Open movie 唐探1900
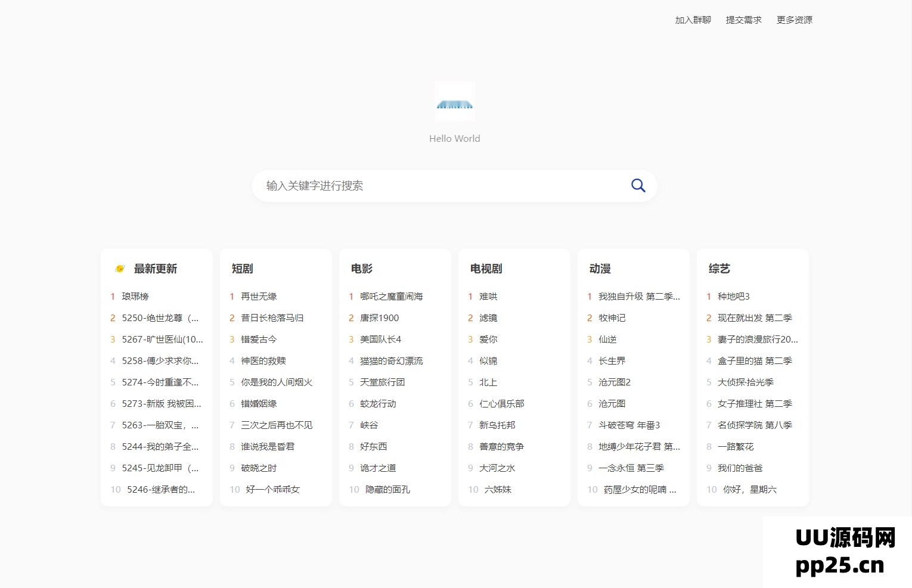The height and width of the screenshot is (588, 912). click(379, 318)
